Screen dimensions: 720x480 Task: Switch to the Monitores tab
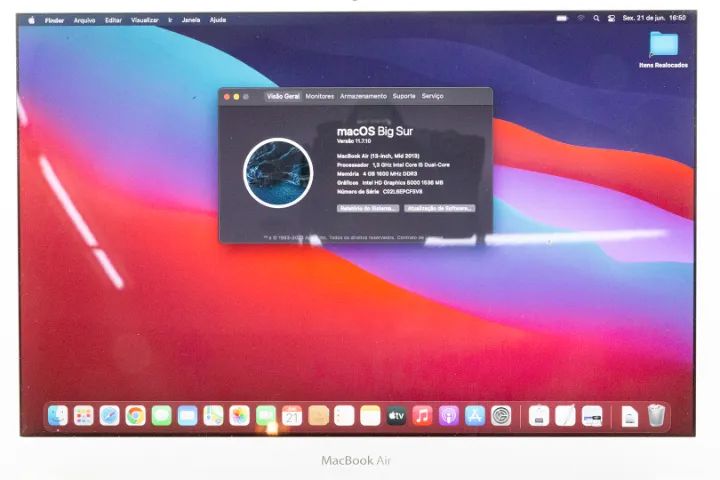(x=320, y=96)
